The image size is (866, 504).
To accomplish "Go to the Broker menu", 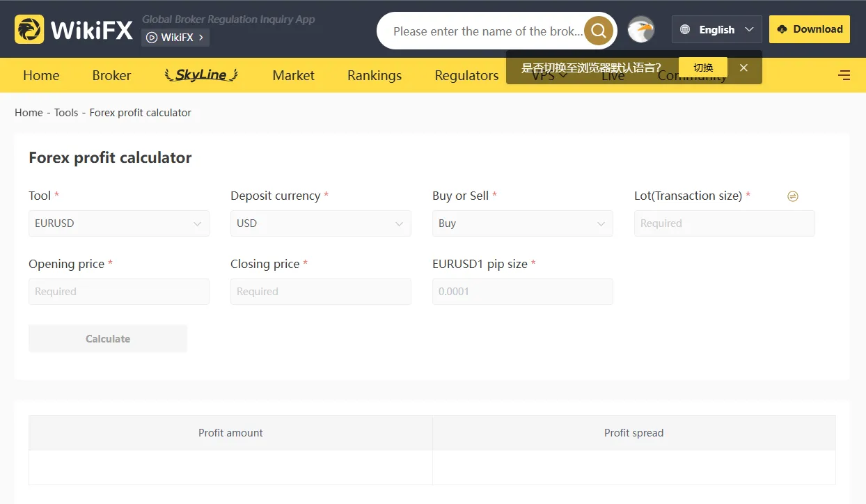I will [111, 75].
